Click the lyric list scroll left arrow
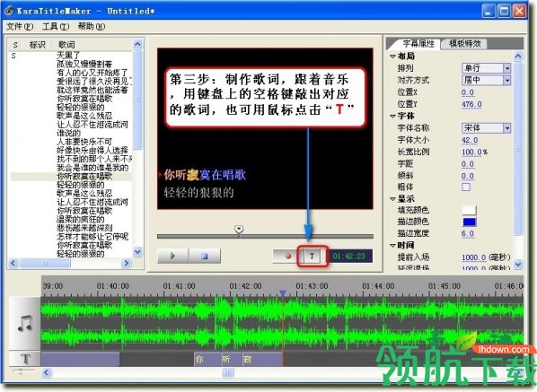This screenshot has width=537, height=392. (13, 263)
